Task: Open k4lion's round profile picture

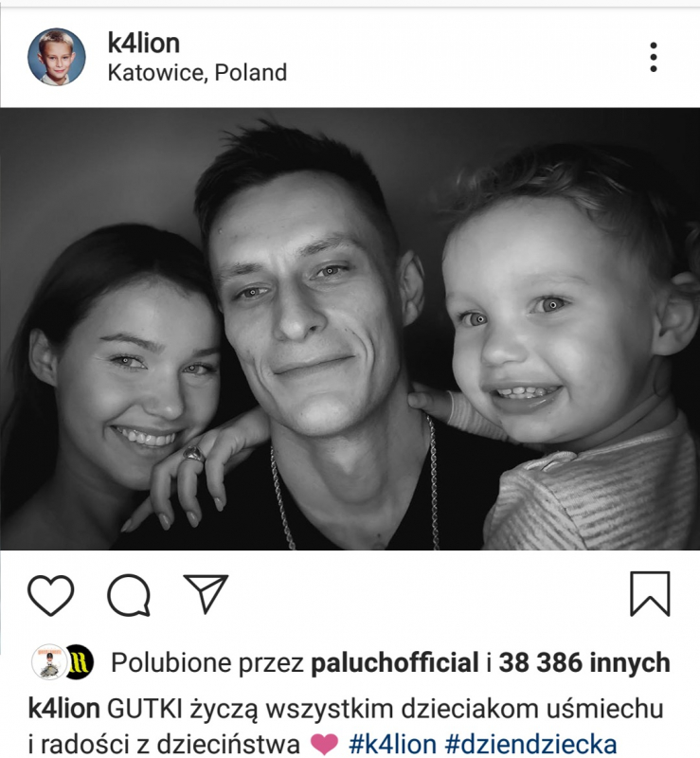Action: click(57, 57)
